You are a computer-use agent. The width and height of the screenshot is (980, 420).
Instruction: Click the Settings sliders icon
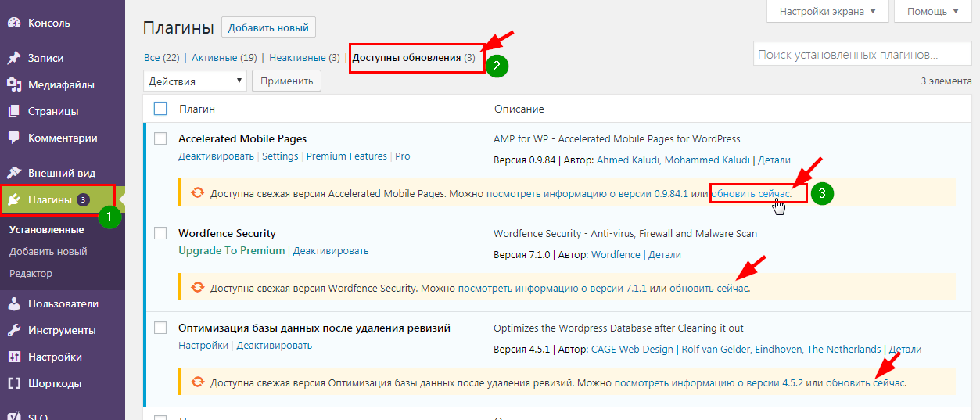(14, 357)
